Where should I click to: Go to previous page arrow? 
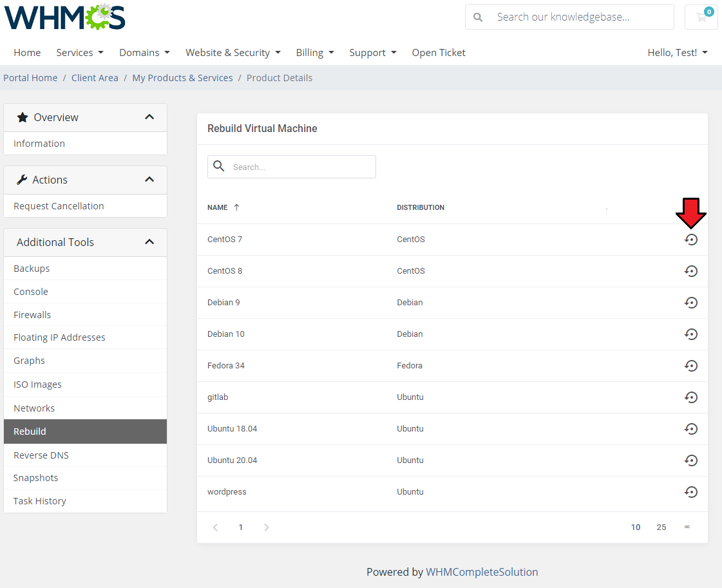pos(215,527)
